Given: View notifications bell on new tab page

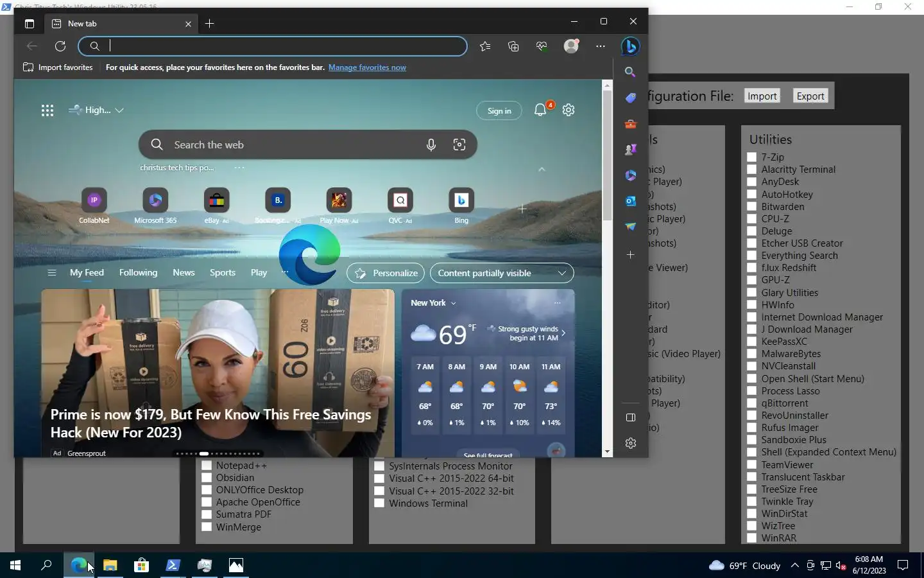Looking at the screenshot, I should [x=541, y=110].
